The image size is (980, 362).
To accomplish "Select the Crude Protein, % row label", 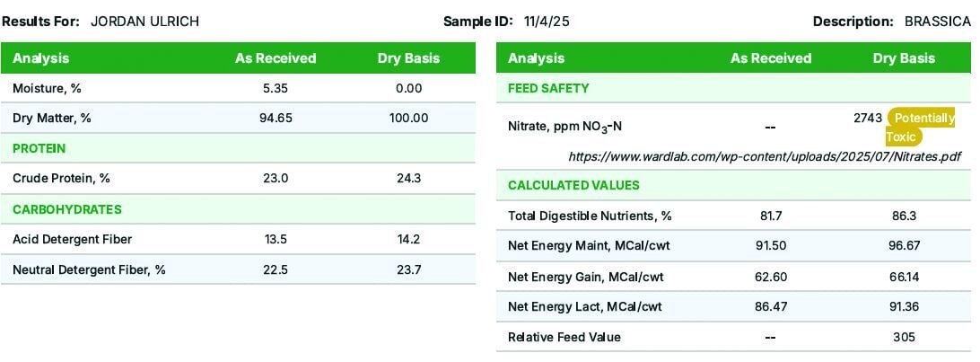I will pyautogui.click(x=62, y=179).
